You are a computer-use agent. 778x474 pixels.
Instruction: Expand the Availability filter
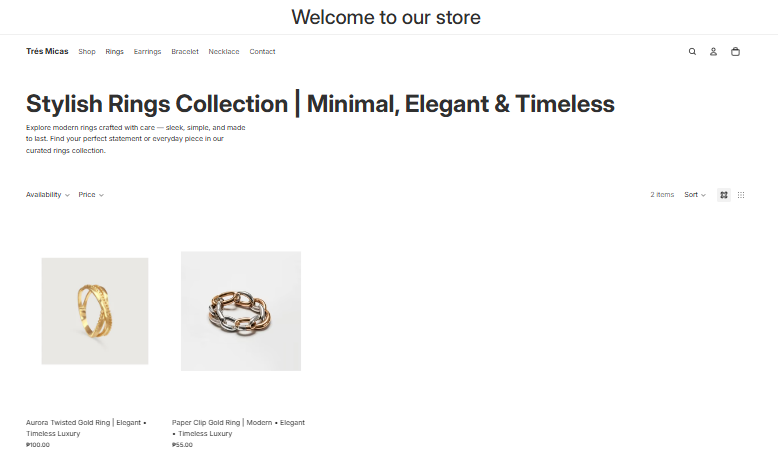pyautogui.click(x=47, y=195)
